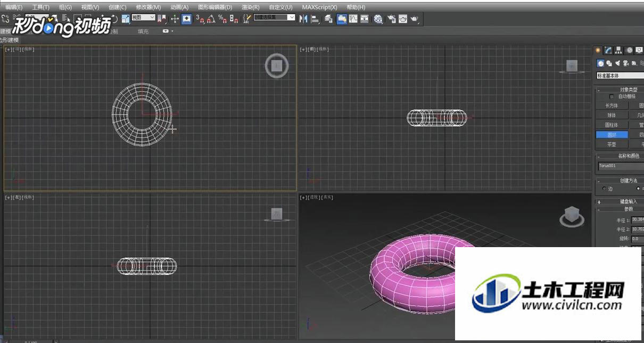Open the Render Setup teapot icon
Viewport: 644px width, 343px height.
(392, 19)
